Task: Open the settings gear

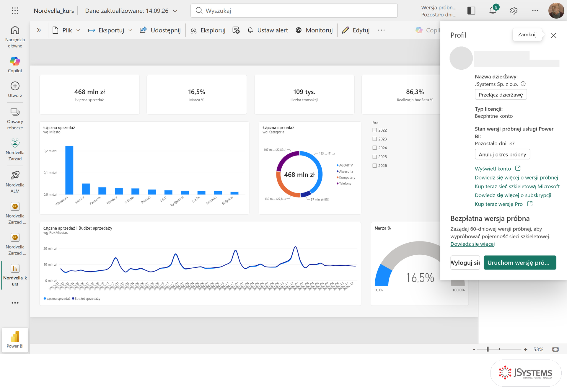Action: coord(514,11)
